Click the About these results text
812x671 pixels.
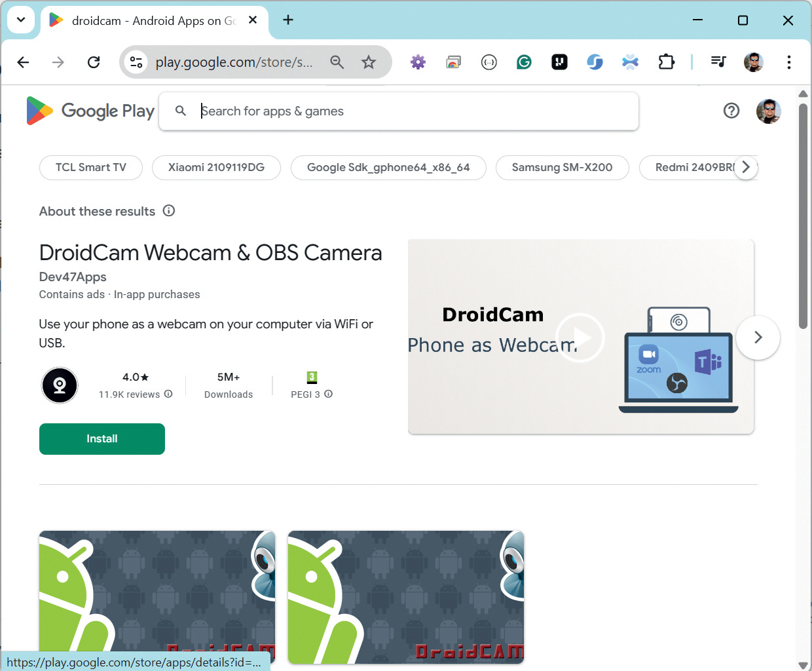(x=97, y=212)
